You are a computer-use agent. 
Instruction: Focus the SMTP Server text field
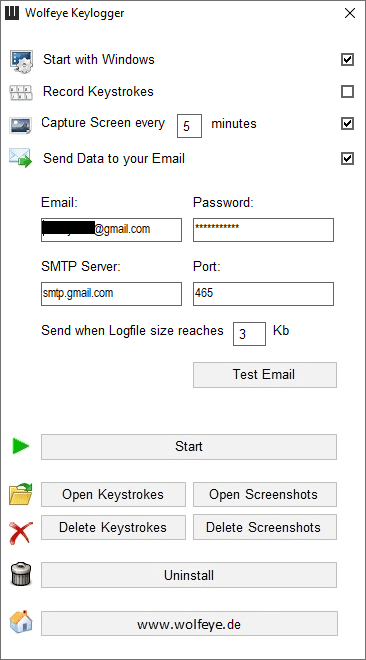click(111, 294)
